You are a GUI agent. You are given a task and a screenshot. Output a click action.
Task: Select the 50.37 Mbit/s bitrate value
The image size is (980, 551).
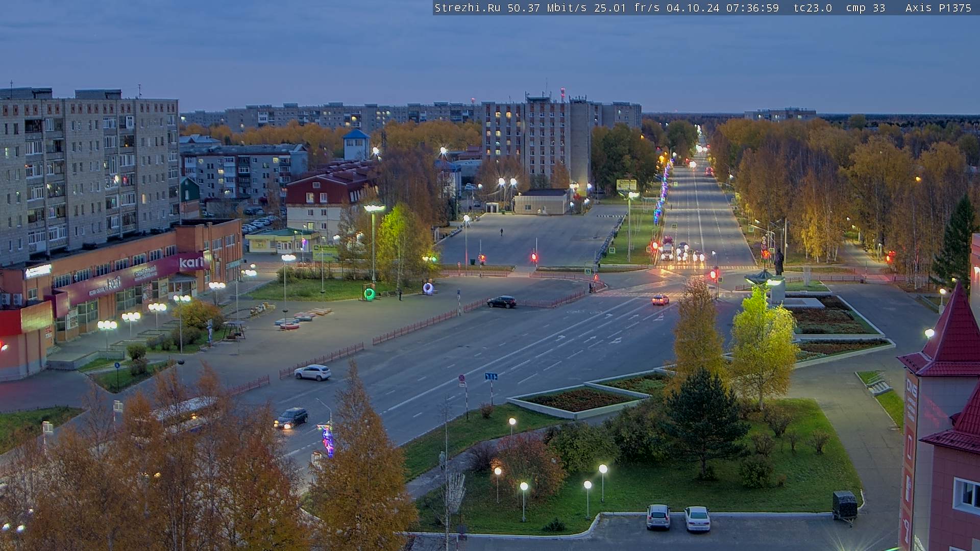pyautogui.click(x=547, y=8)
